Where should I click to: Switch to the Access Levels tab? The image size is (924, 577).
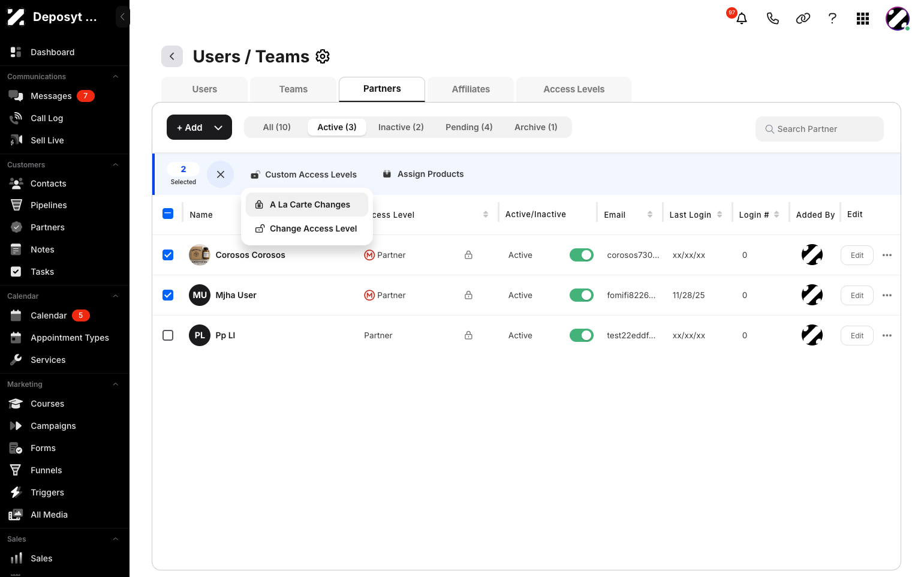pyautogui.click(x=574, y=89)
